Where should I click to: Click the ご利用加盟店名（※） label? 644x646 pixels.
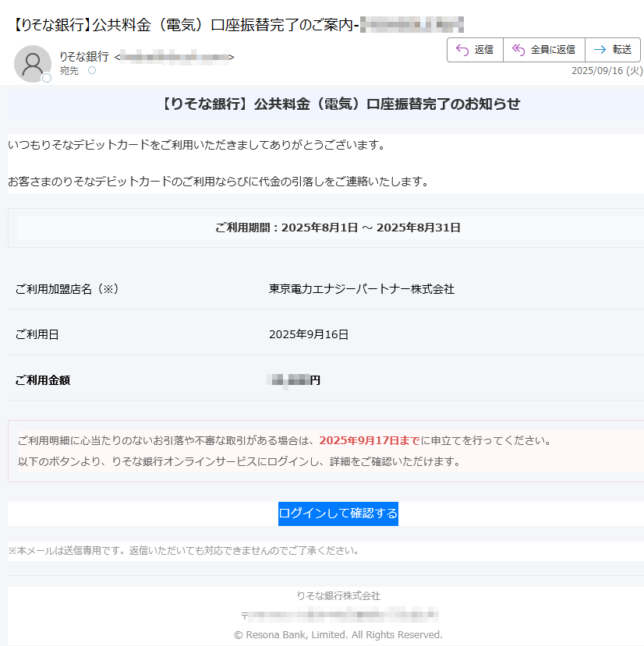click(x=67, y=289)
